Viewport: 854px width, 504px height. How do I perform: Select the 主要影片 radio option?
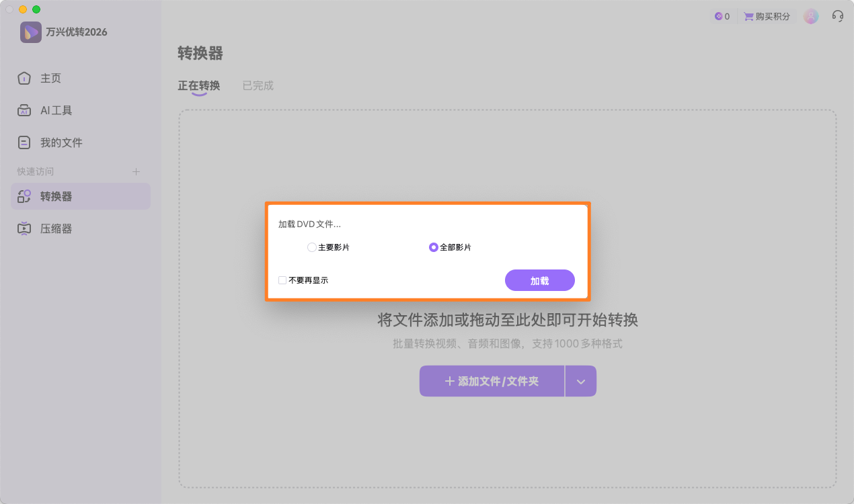click(312, 247)
